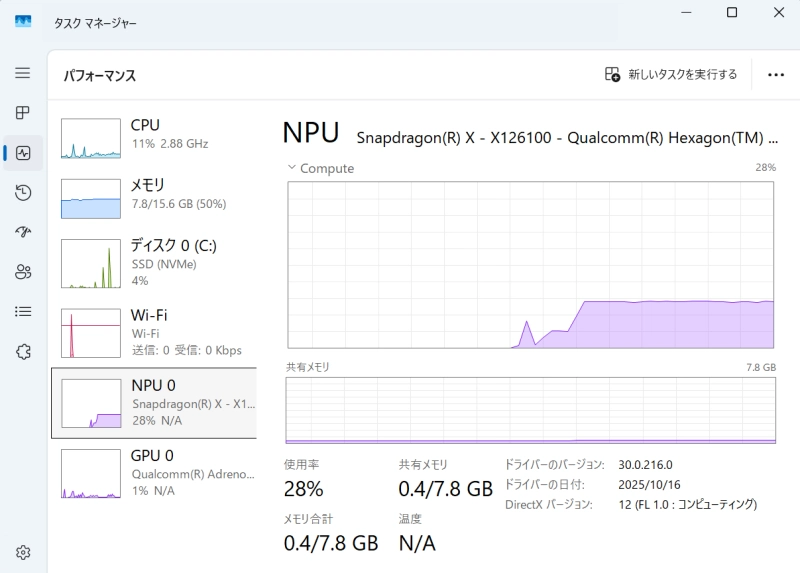Click the NPU Compute usage graph
Screen dimensions: 800x573
click(531, 265)
